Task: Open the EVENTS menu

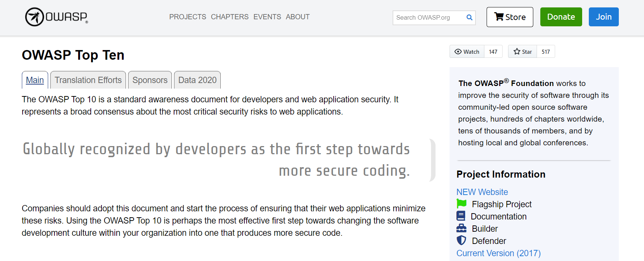Action: pos(267,17)
